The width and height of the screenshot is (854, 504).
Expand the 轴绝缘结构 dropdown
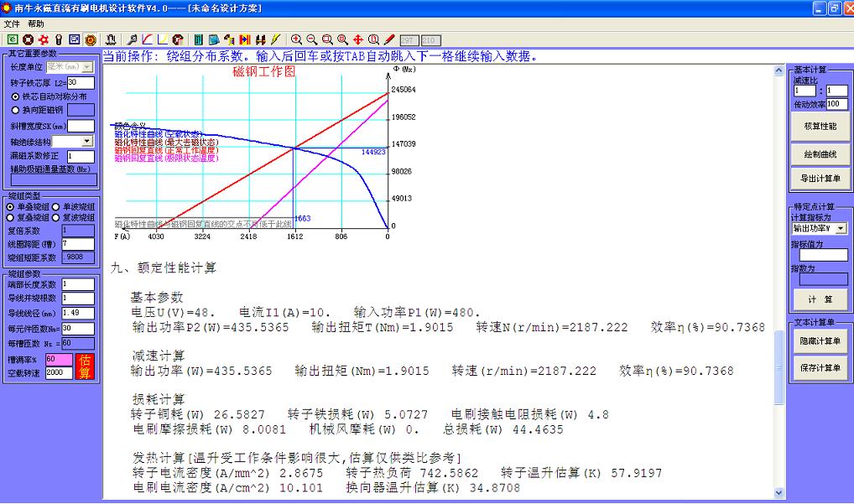87,142
